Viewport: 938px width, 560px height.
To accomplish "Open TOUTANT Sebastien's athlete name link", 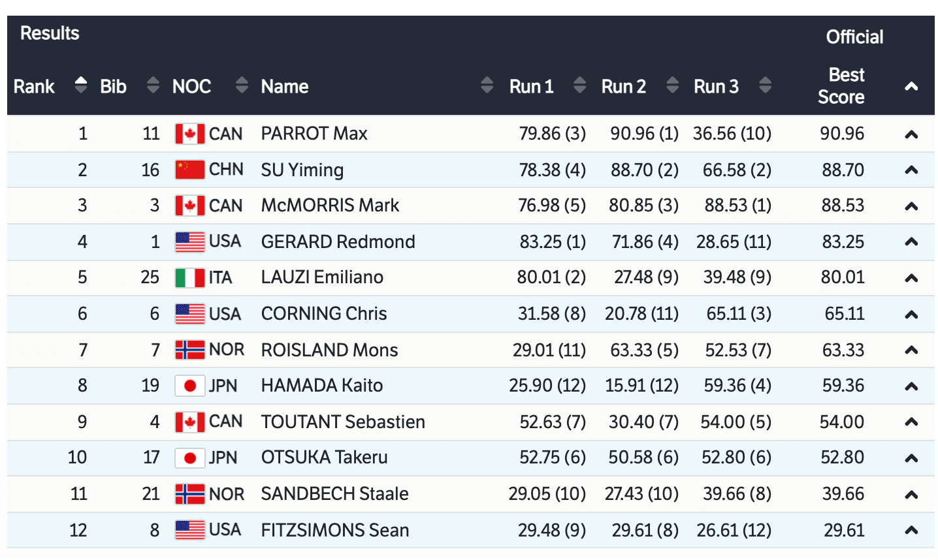I will point(343,422).
